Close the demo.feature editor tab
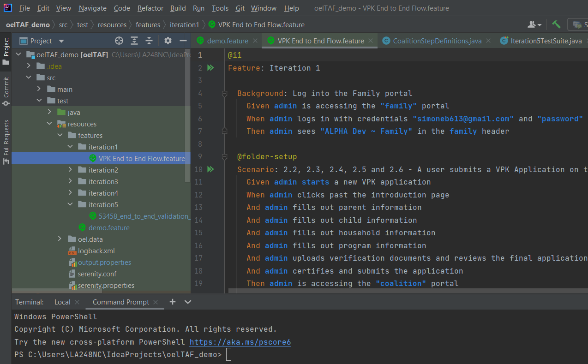This screenshot has height=364, width=588. [x=255, y=41]
